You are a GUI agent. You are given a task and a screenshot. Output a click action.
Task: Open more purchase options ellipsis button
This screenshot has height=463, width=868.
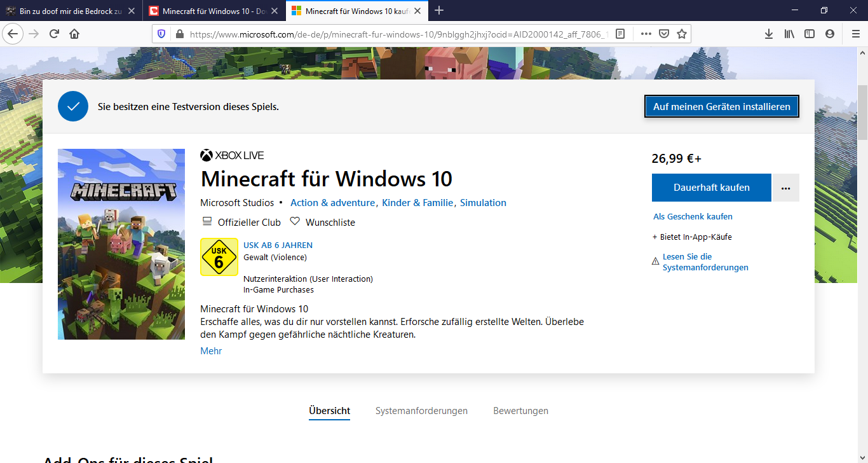point(786,188)
